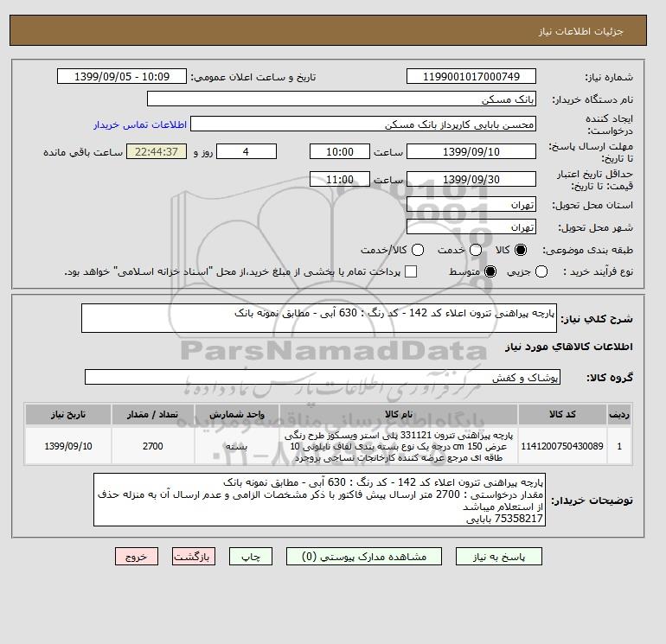Click the item name cell پارچه پیراهنی تترون
666x644 pixels.
[399, 447]
